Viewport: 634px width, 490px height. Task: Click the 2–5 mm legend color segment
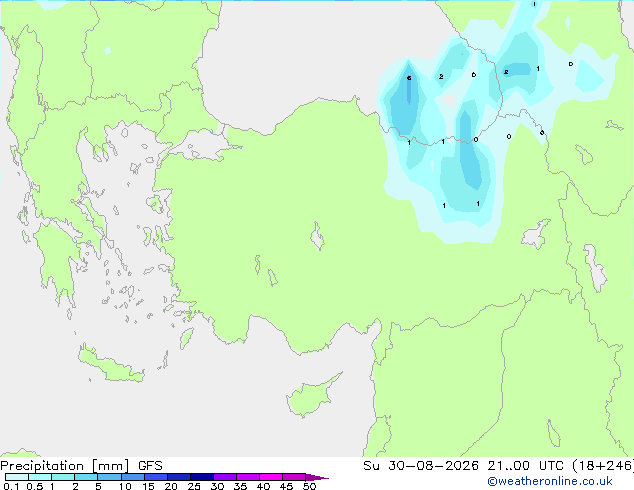[86, 477]
